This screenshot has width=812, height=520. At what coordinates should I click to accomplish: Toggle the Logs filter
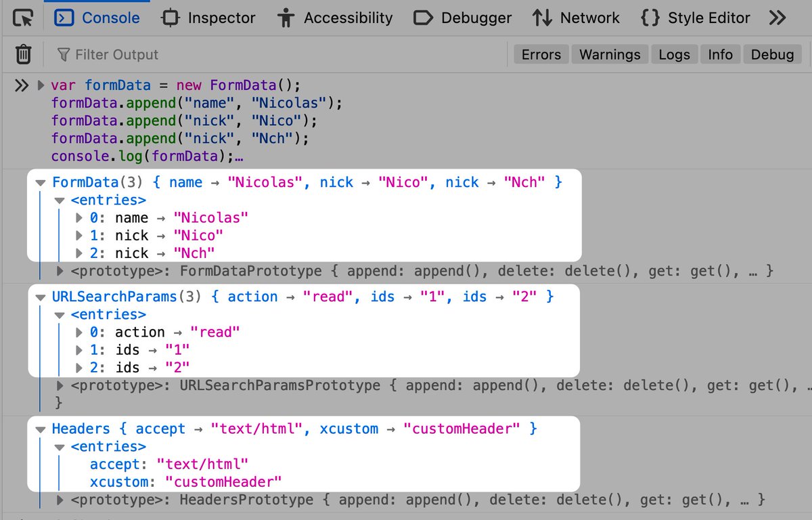pos(674,54)
